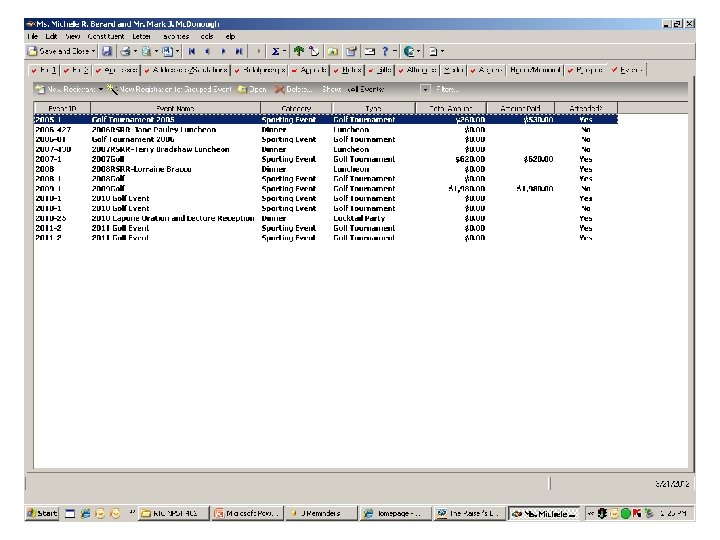The height and width of the screenshot is (540, 720).
Task: Go to the previous record
Action: point(208,51)
